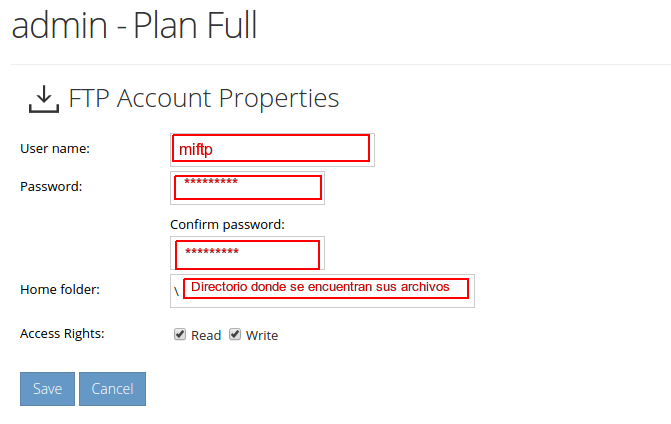Focus the Confirm password input field
This screenshot has height=424, width=671.
point(247,253)
